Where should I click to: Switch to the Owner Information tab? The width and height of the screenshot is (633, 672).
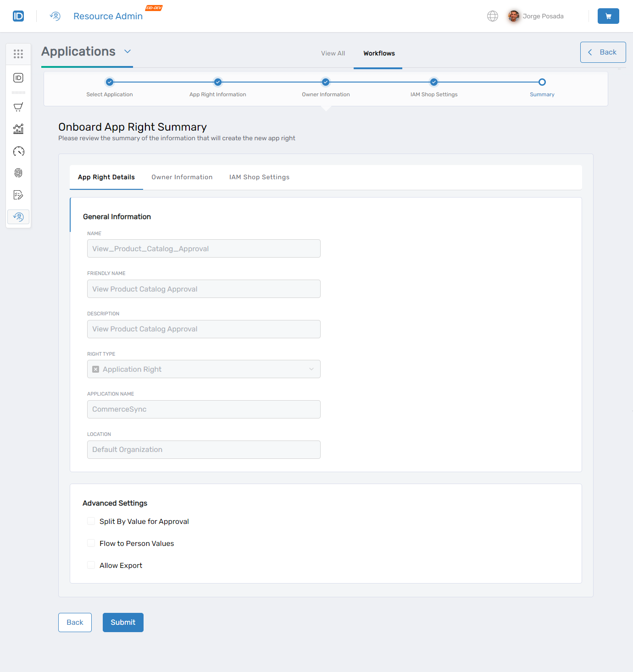182,177
